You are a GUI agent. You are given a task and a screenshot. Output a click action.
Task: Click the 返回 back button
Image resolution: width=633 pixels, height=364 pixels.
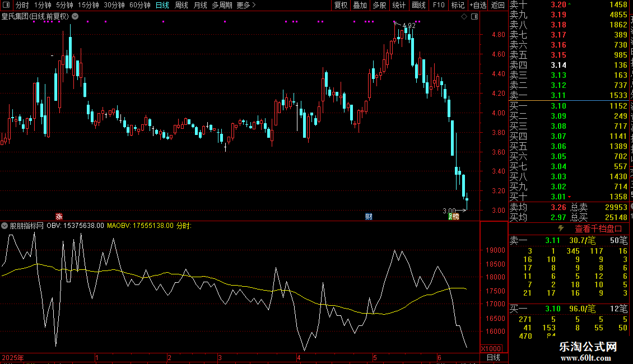coord(498,5)
